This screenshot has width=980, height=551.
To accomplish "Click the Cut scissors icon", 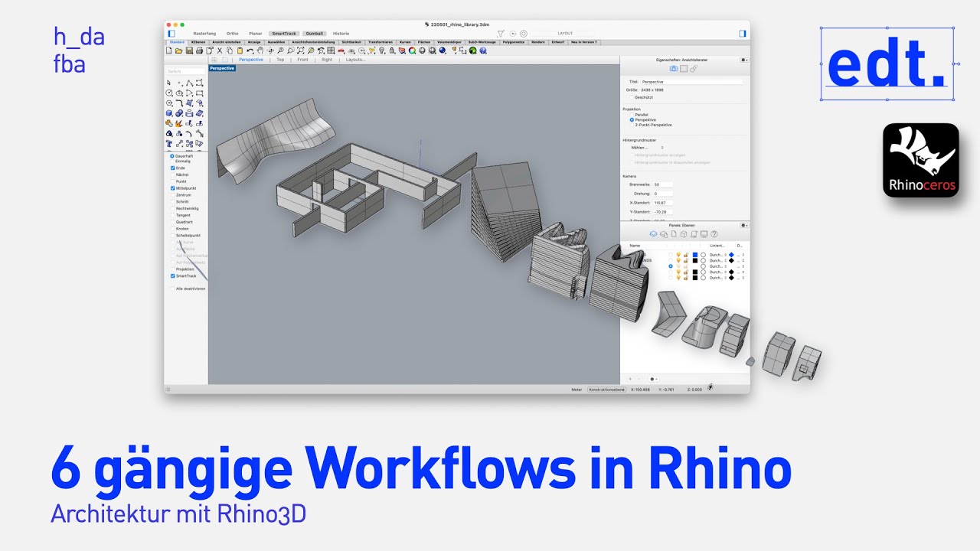I will pyautogui.click(x=220, y=51).
